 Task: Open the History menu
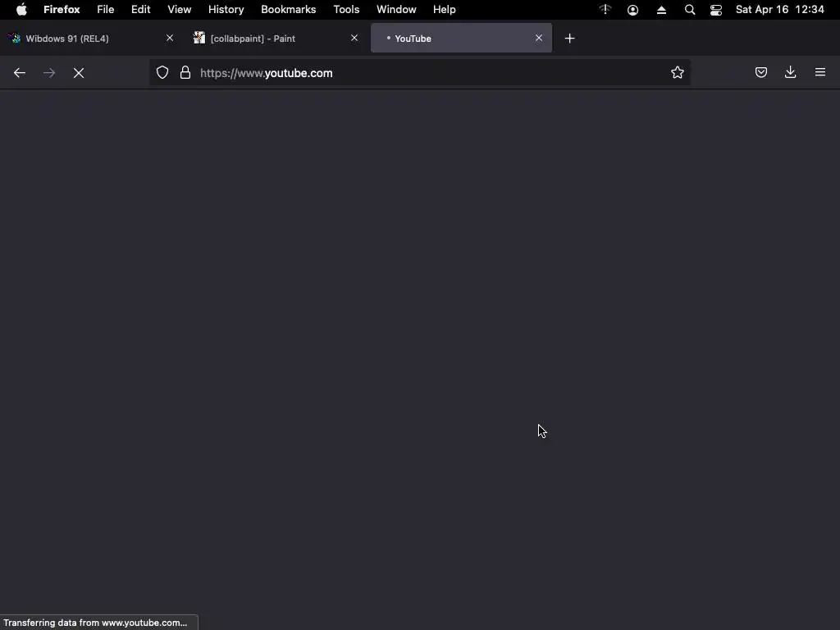click(226, 9)
